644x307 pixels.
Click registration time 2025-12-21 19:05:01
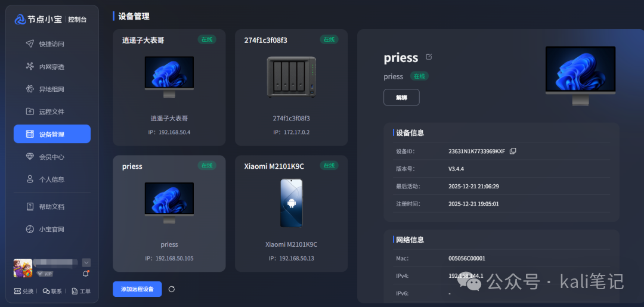(473, 203)
